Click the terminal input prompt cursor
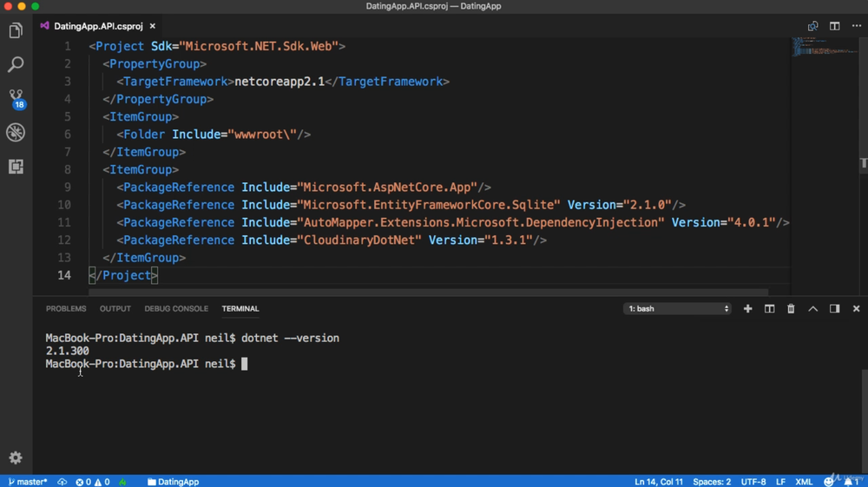The height and width of the screenshot is (487, 868). click(244, 364)
